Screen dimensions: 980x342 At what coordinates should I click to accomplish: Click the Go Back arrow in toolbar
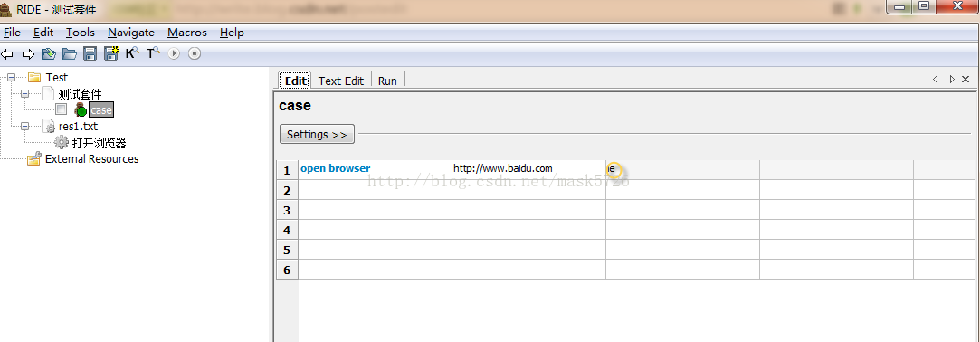pyautogui.click(x=7, y=54)
